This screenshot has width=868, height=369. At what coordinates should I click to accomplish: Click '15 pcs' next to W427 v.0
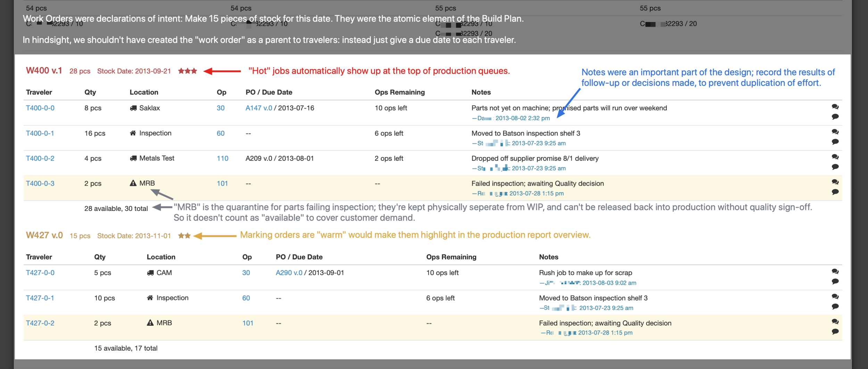pyautogui.click(x=80, y=236)
